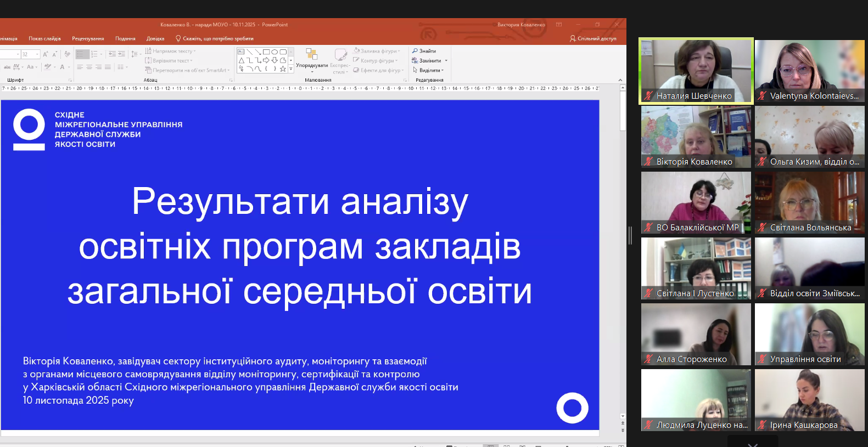Image resolution: width=868 pixels, height=447 pixels.
Task: Click the Замінити replace button
Action: [x=429, y=61]
